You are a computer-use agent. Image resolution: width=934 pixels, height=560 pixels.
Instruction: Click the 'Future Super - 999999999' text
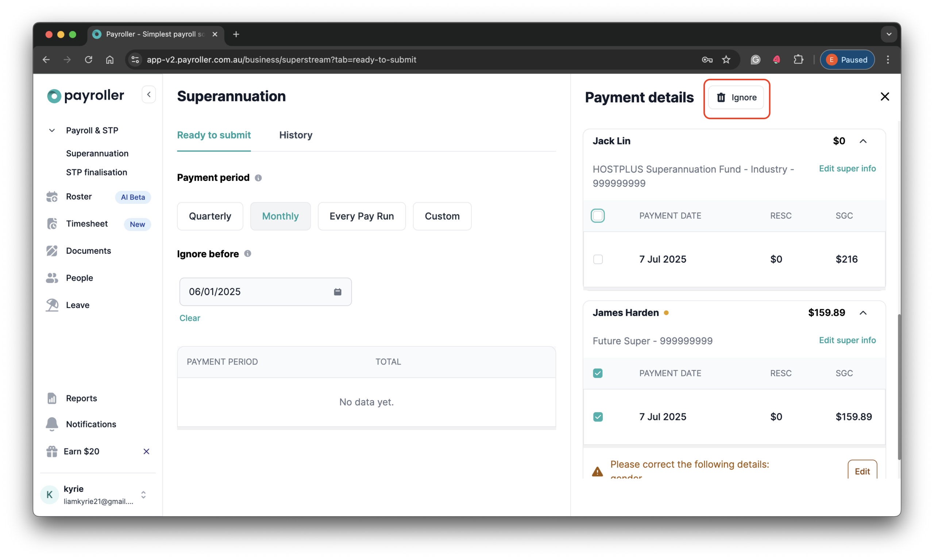coord(653,341)
